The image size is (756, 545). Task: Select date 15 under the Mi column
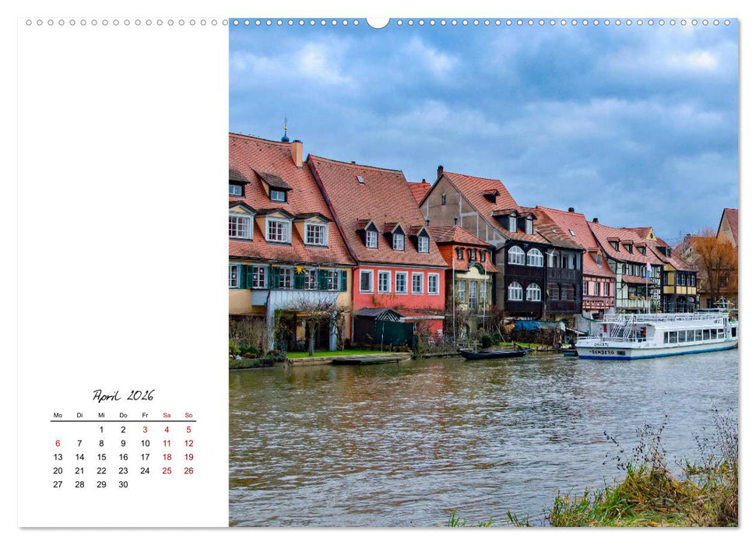pyautogui.click(x=101, y=456)
